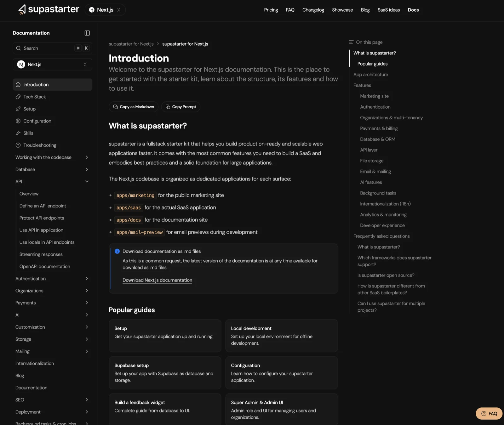504x425 pixels.
Task: Click the Next.js logo in header selector
Action: tap(92, 10)
